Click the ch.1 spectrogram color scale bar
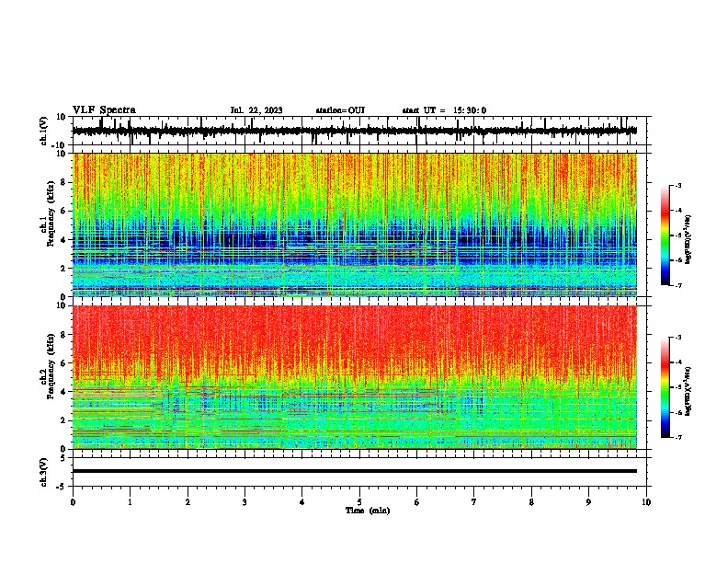Image resolution: width=728 pixels, height=563 pixels. pos(665,236)
